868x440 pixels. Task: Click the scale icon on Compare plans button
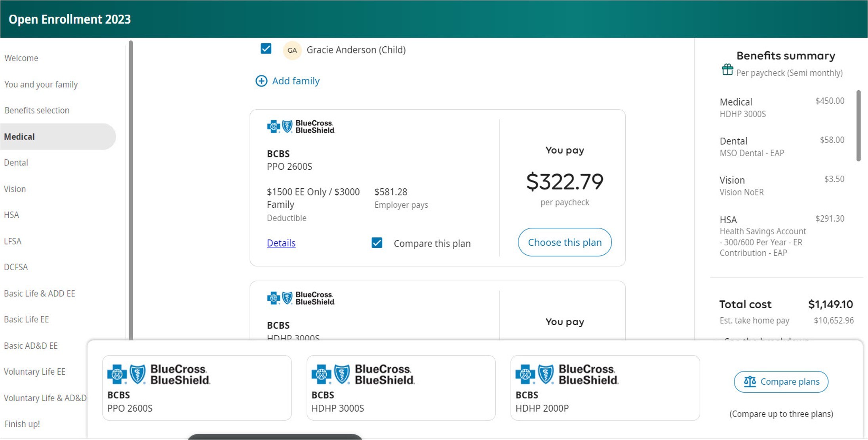click(x=750, y=381)
